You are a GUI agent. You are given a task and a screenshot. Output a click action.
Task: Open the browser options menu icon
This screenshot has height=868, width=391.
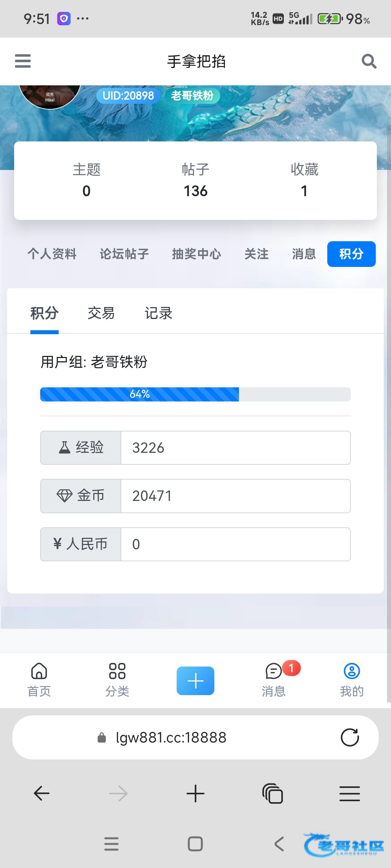click(x=350, y=793)
